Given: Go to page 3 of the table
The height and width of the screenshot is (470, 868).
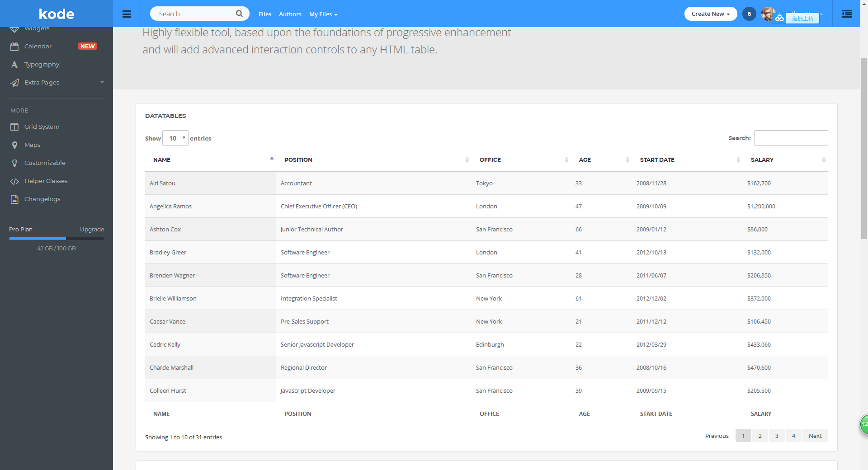Looking at the screenshot, I should point(777,436).
